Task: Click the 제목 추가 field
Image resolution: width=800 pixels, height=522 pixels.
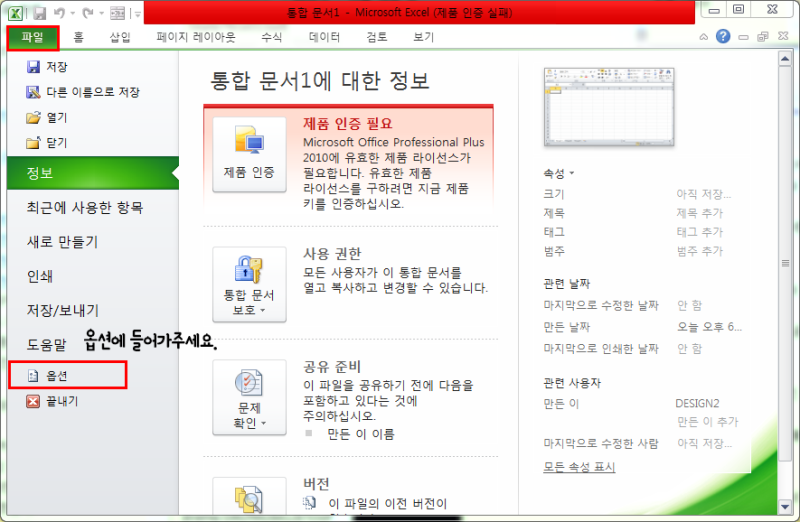Action: click(700, 213)
